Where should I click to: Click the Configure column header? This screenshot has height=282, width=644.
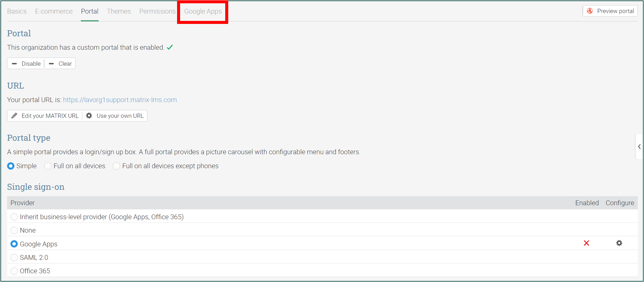(620, 203)
